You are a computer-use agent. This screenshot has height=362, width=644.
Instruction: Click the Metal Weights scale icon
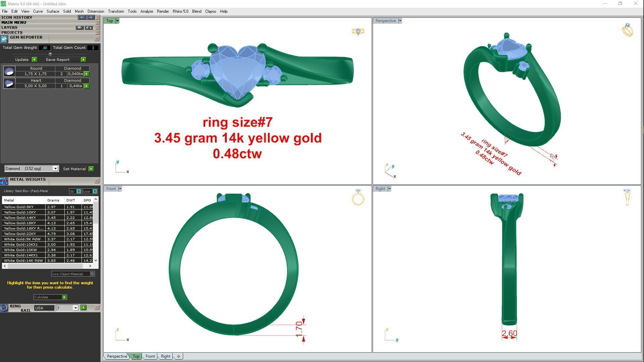(x=4, y=181)
